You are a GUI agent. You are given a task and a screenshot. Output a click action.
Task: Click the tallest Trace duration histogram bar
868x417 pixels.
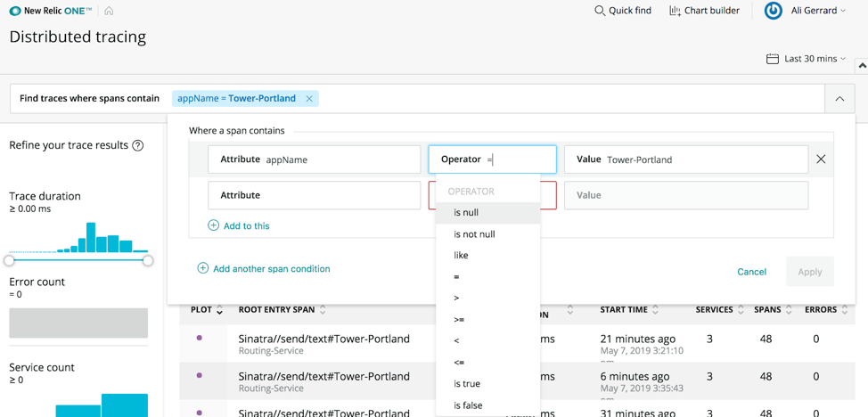[91, 238]
